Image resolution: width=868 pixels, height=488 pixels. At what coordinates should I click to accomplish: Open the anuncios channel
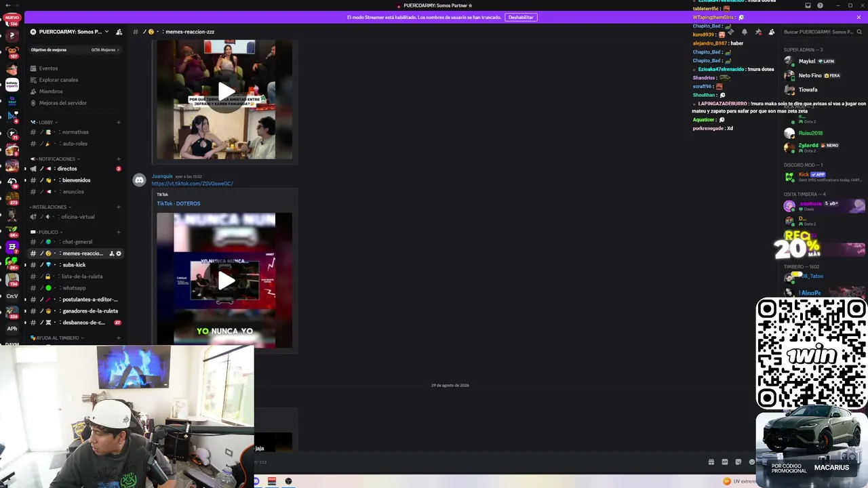tap(75, 192)
